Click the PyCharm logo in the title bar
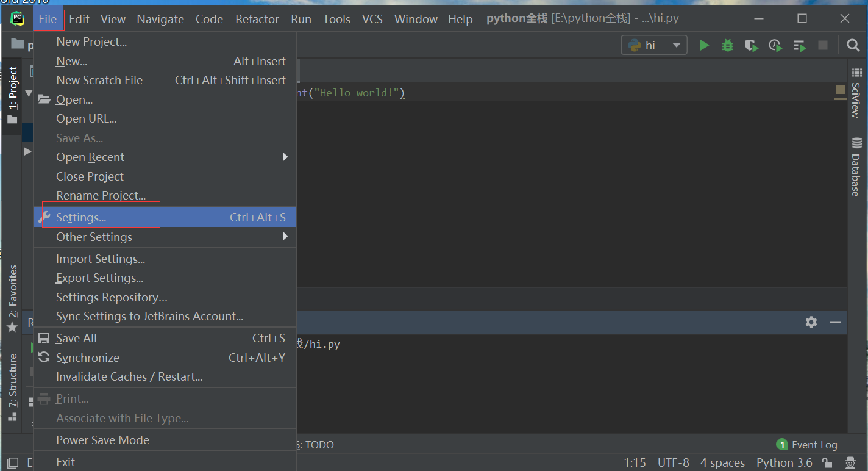 (x=18, y=19)
